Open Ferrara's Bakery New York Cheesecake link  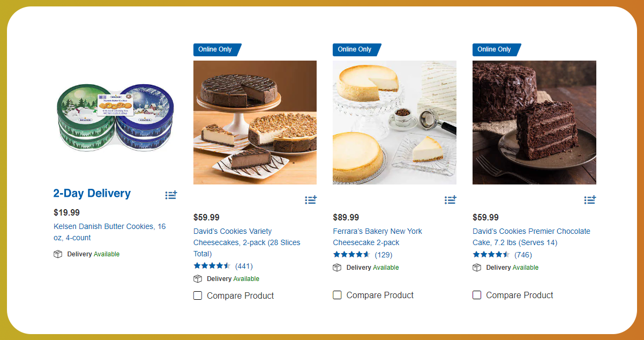377,237
